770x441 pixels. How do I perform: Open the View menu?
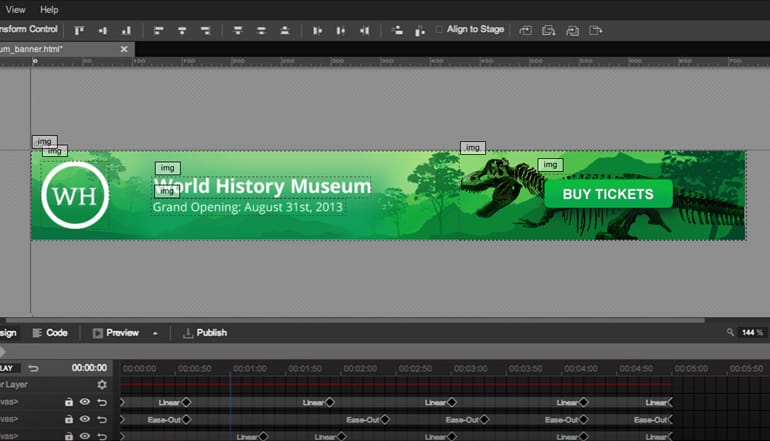click(x=15, y=9)
